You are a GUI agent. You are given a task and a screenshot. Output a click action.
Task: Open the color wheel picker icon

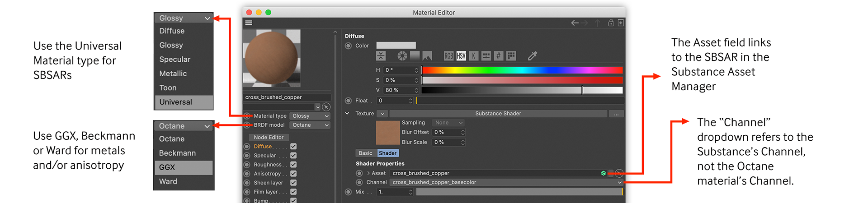[x=402, y=56]
